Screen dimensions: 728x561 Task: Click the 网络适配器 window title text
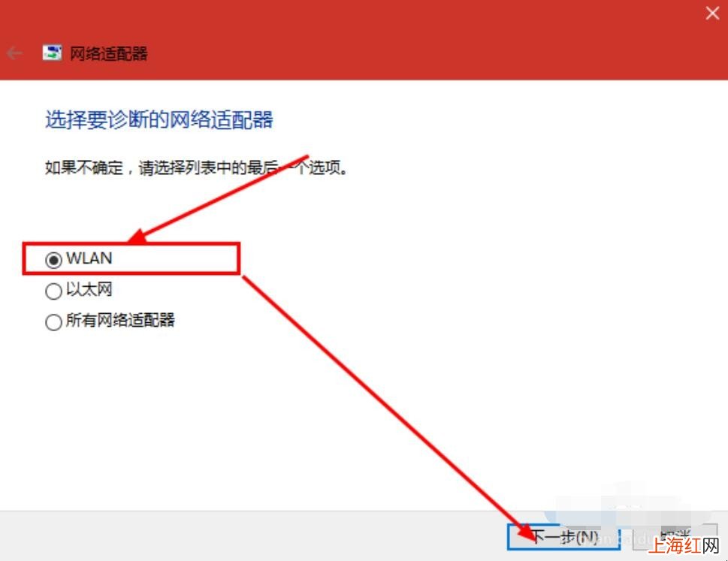click(x=109, y=53)
